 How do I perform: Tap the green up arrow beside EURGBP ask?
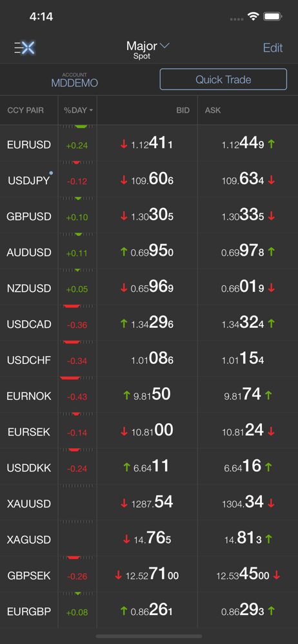pyautogui.click(x=271, y=611)
